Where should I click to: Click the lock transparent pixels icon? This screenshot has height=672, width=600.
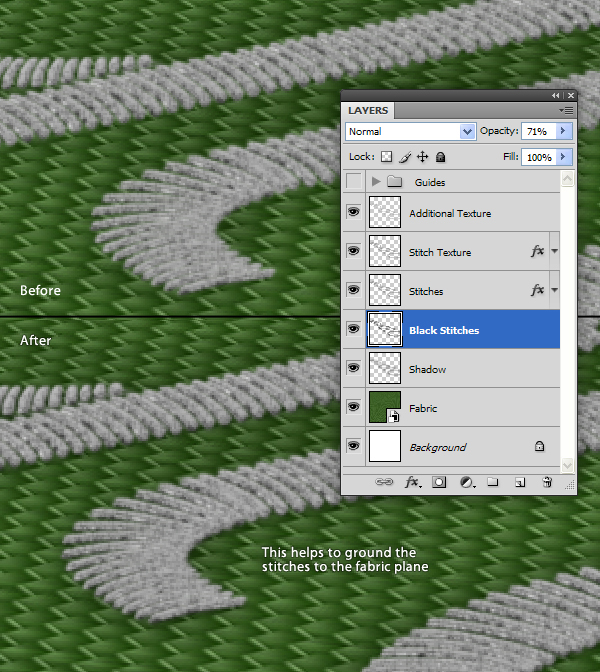[387, 157]
